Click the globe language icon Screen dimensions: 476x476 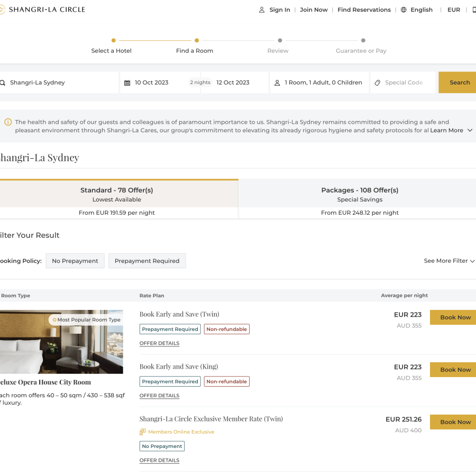click(404, 10)
